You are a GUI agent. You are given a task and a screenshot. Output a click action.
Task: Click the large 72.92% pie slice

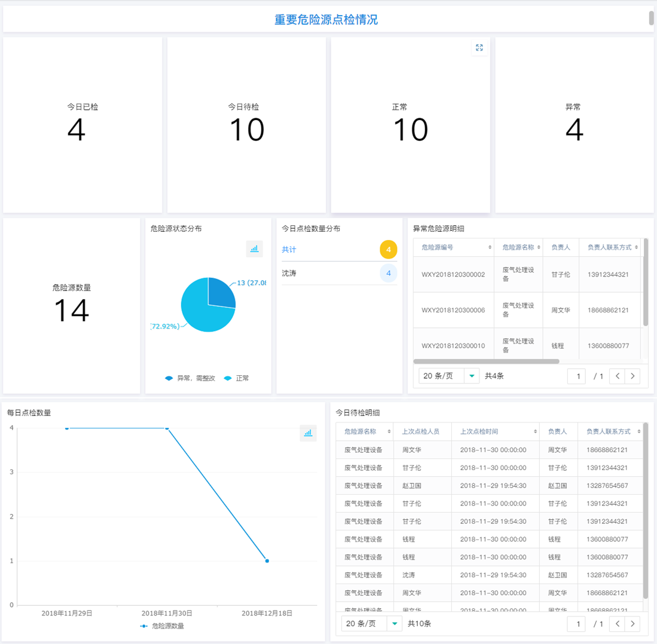coord(200,314)
